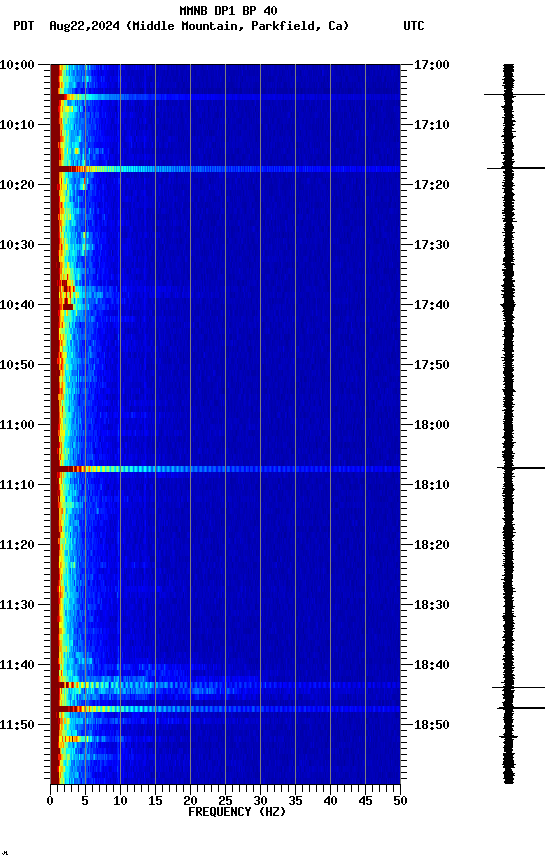
Task: Click the small seismogram spike near 18:52 UTC
Action: click(x=509, y=737)
